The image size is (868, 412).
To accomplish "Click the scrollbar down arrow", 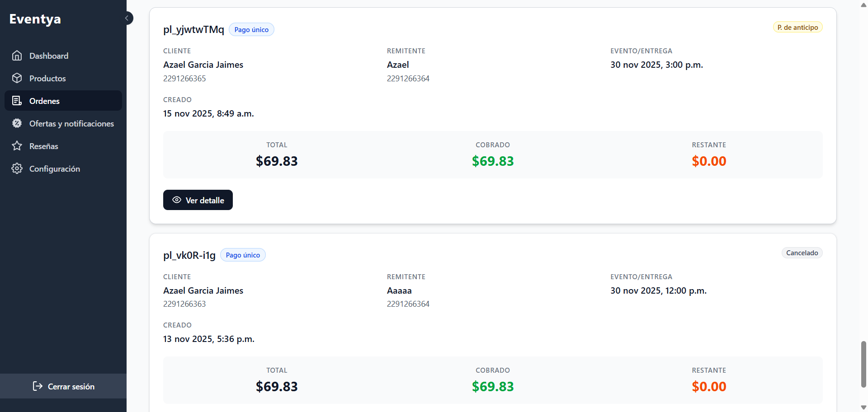I will tap(863, 407).
